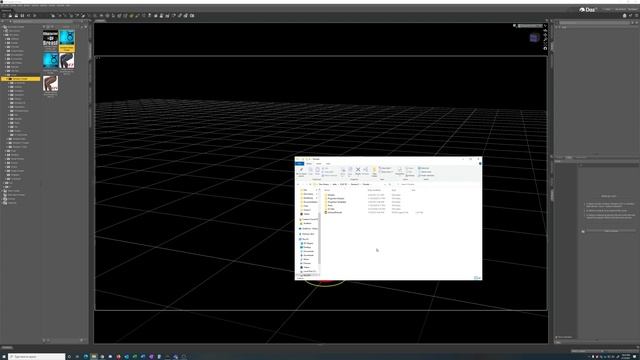Select the archive file in the Explorer list
This screenshot has width=640, height=360.
(x=333, y=212)
